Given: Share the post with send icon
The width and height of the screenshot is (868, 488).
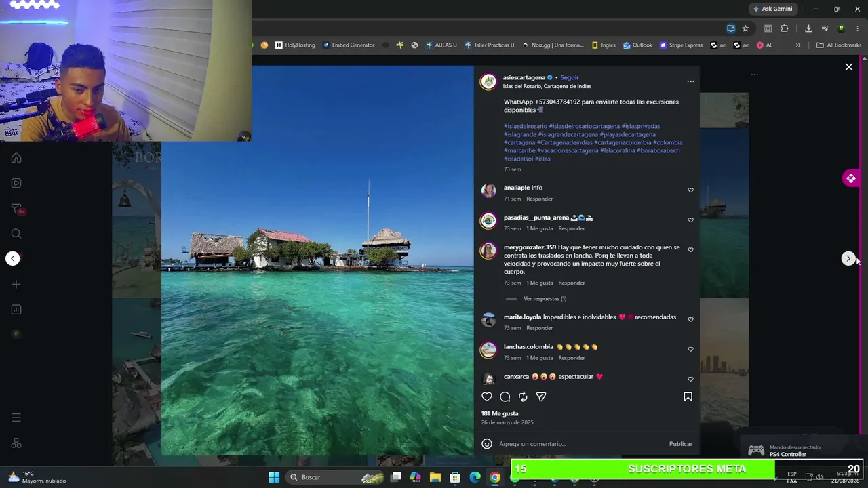Looking at the screenshot, I should 541,397.
